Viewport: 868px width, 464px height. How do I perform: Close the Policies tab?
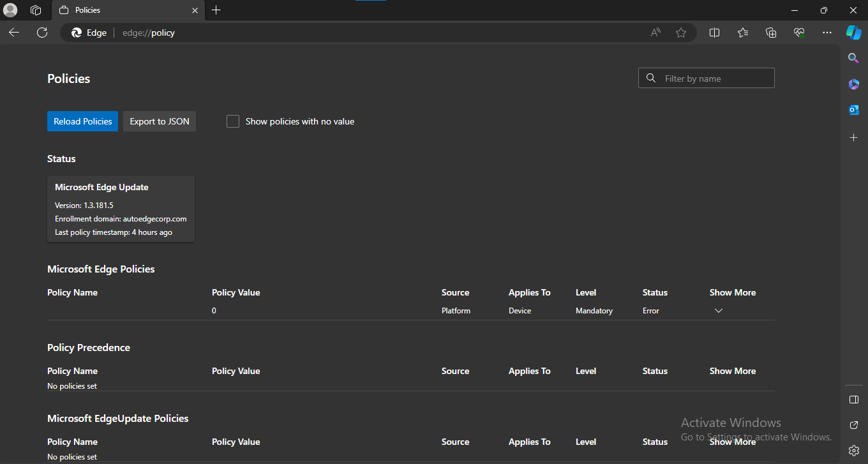[x=195, y=10]
